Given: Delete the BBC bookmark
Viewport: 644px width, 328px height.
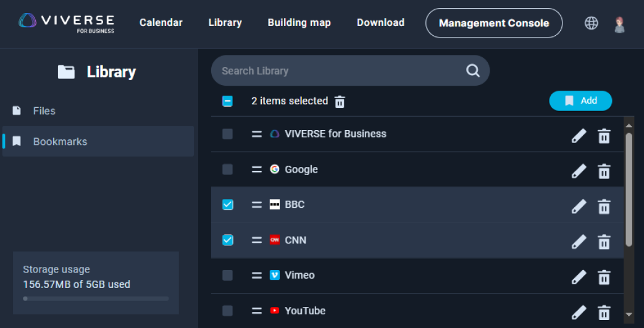Looking at the screenshot, I should [604, 206].
